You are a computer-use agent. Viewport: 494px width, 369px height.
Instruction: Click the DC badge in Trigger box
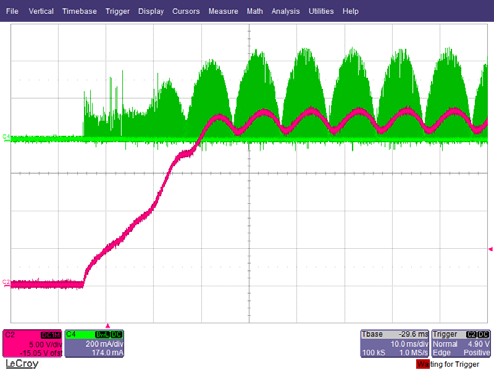(x=483, y=334)
